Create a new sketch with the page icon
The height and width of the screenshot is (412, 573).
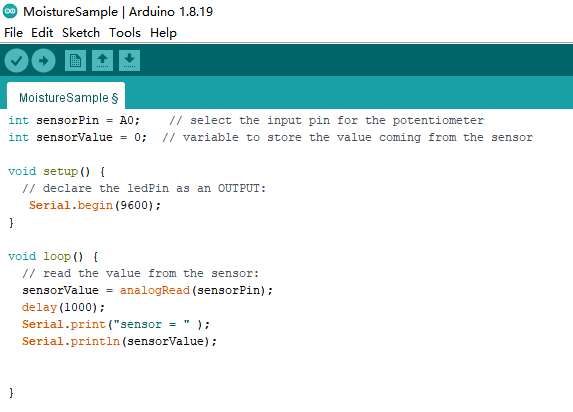pos(75,60)
